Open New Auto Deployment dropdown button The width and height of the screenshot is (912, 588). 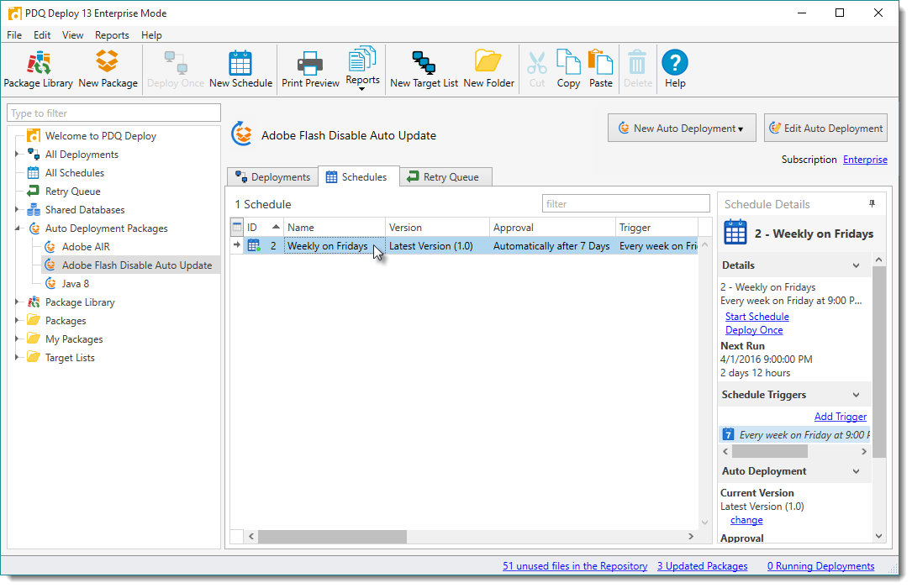(x=682, y=129)
